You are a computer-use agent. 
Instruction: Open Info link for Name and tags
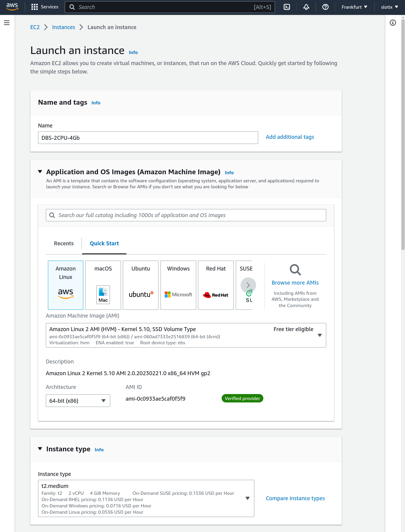(96, 103)
